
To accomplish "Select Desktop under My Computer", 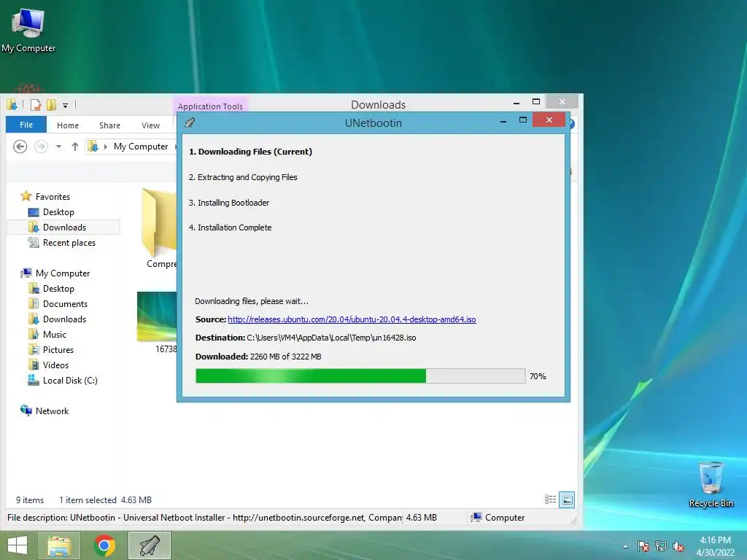I will (58, 289).
